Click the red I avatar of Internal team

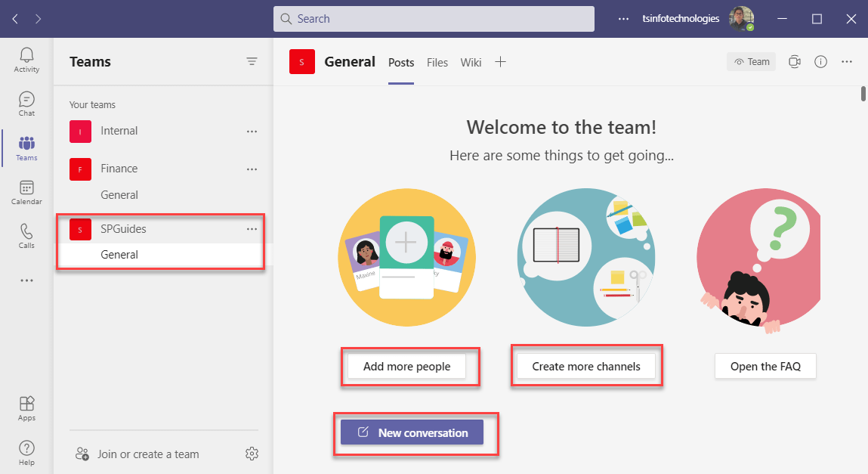coord(80,132)
